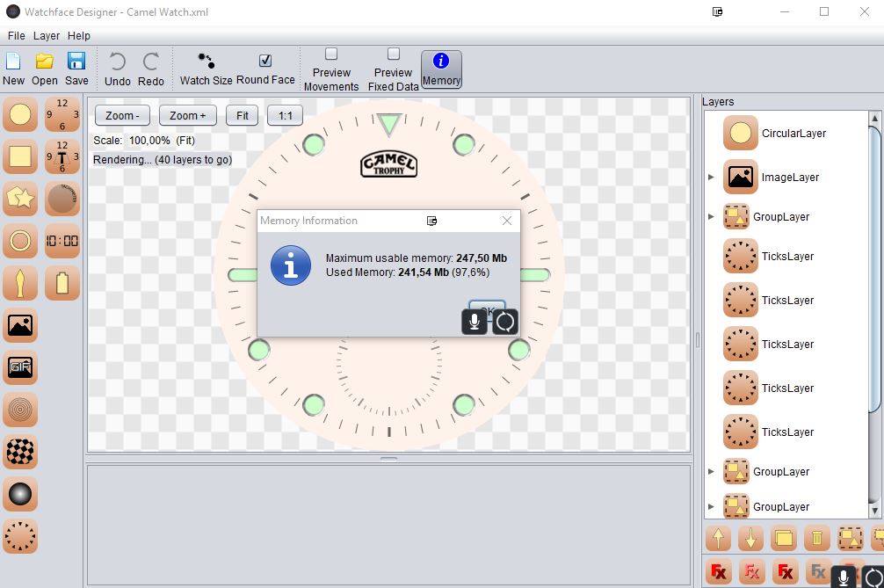Image resolution: width=884 pixels, height=588 pixels.
Task: Set zoom to 1:1
Action: [286, 115]
